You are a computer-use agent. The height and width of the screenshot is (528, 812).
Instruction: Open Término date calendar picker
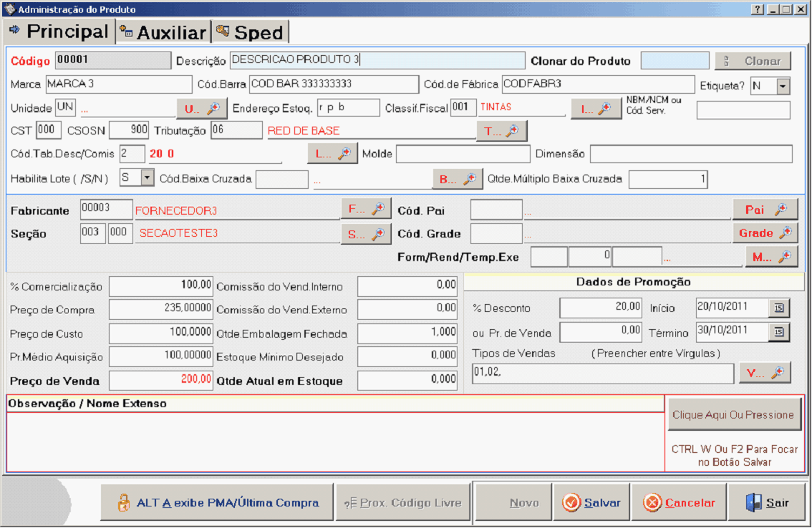click(779, 332)
